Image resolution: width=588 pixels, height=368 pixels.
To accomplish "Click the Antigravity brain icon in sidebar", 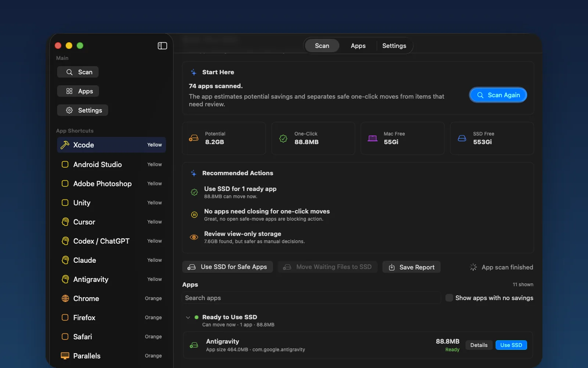I will (65, 279).
